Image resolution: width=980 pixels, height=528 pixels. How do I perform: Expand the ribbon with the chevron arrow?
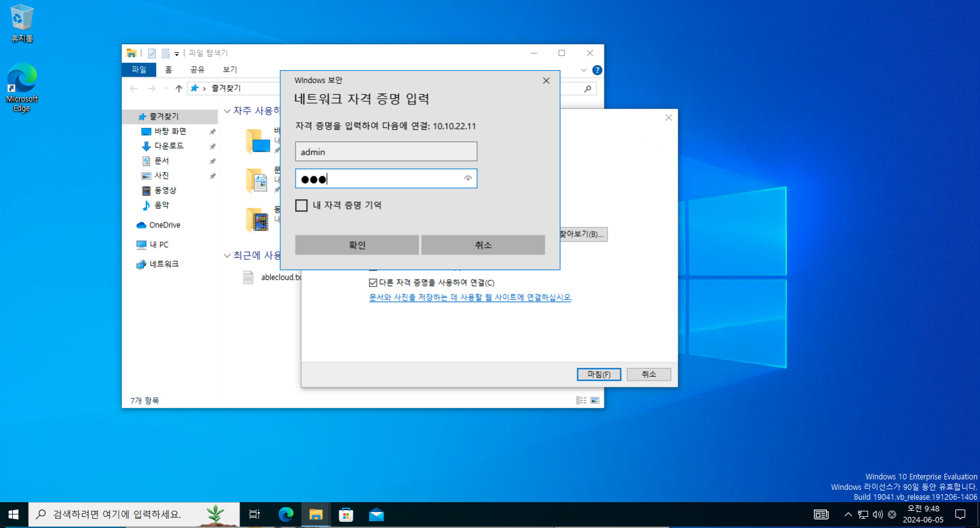[x=583, y=70]
